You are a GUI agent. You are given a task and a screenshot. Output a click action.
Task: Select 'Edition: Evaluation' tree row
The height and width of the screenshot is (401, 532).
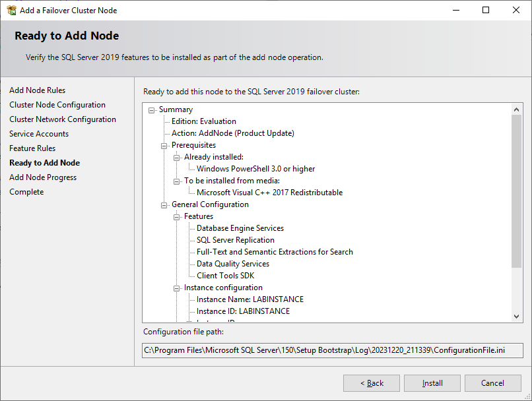pyautogui.click(x=203, y=121)
